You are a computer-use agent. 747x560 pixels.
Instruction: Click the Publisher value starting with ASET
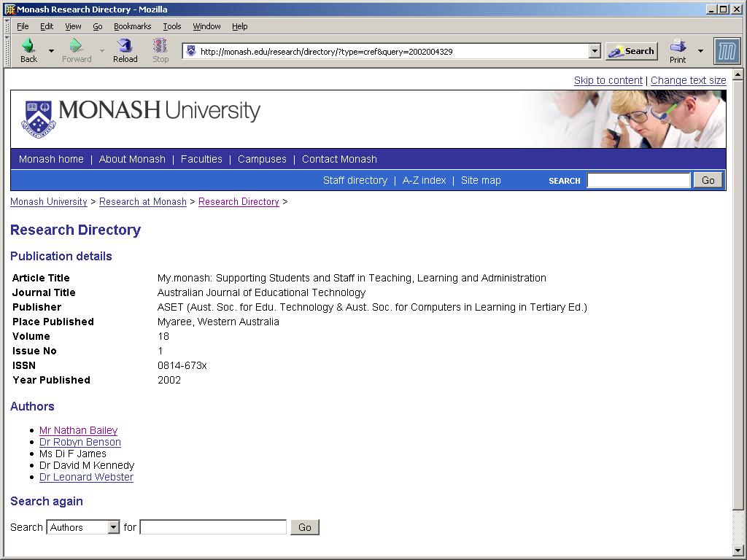pos(372,307)
